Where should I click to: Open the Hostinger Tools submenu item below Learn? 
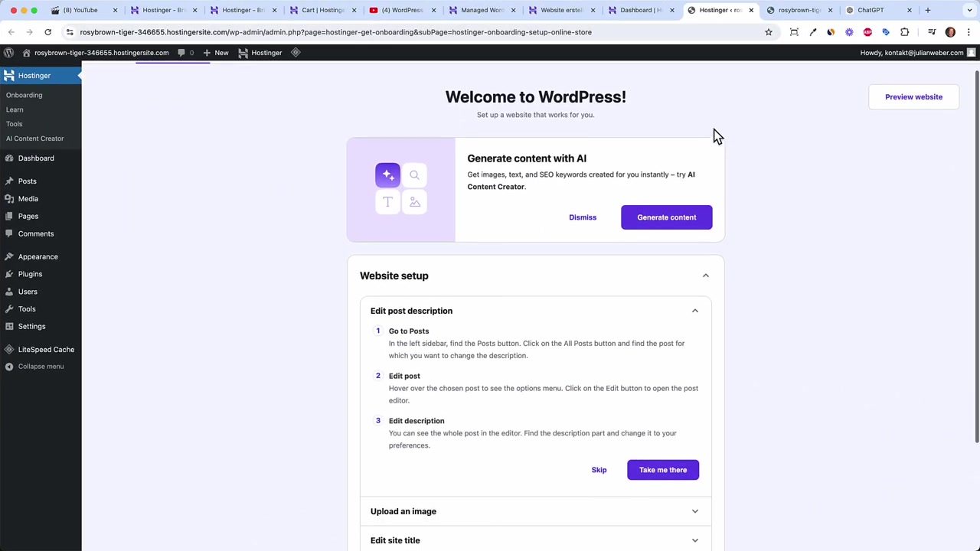15,124
